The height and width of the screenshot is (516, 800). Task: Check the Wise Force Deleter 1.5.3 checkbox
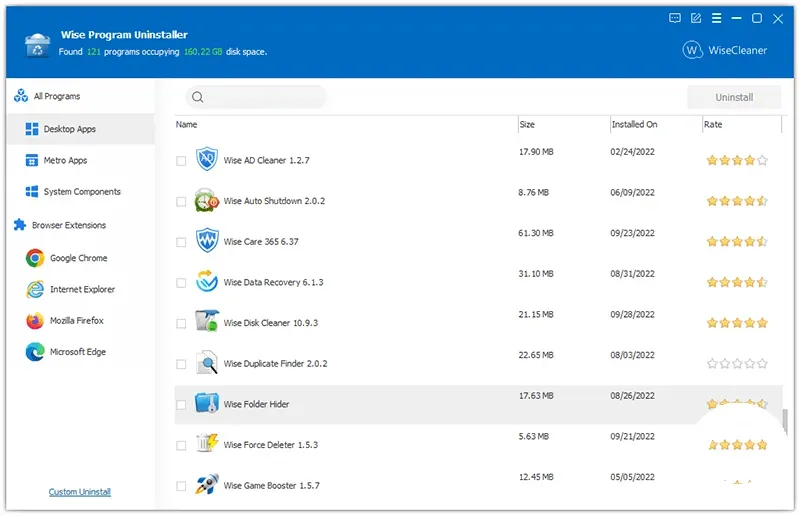181,446
